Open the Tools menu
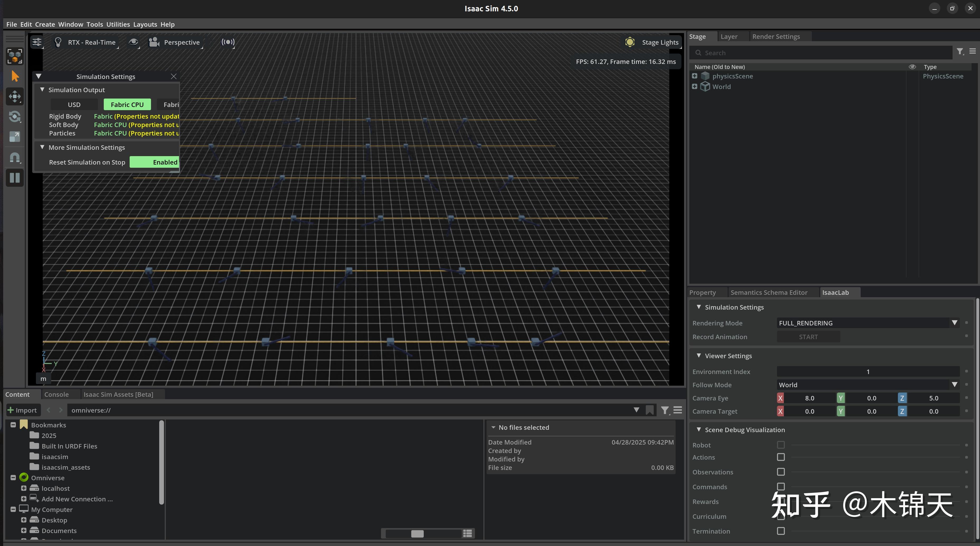 click(95, 24)
